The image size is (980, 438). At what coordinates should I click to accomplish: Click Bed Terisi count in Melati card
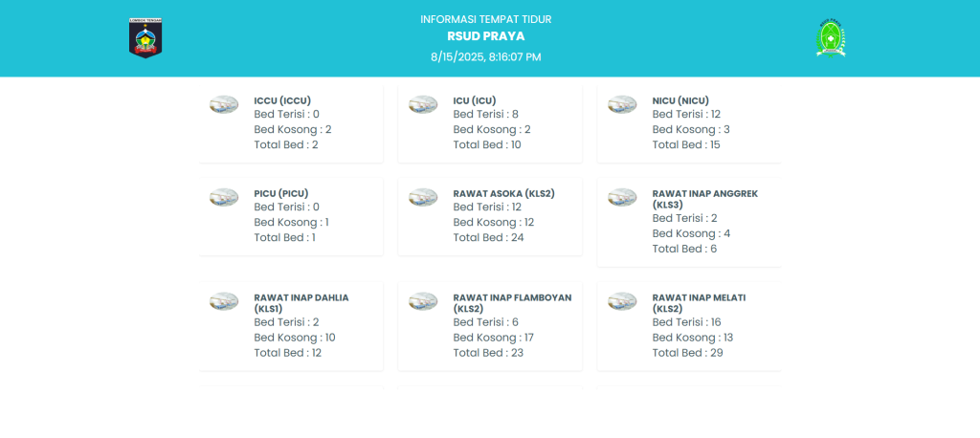click(686, 321)
